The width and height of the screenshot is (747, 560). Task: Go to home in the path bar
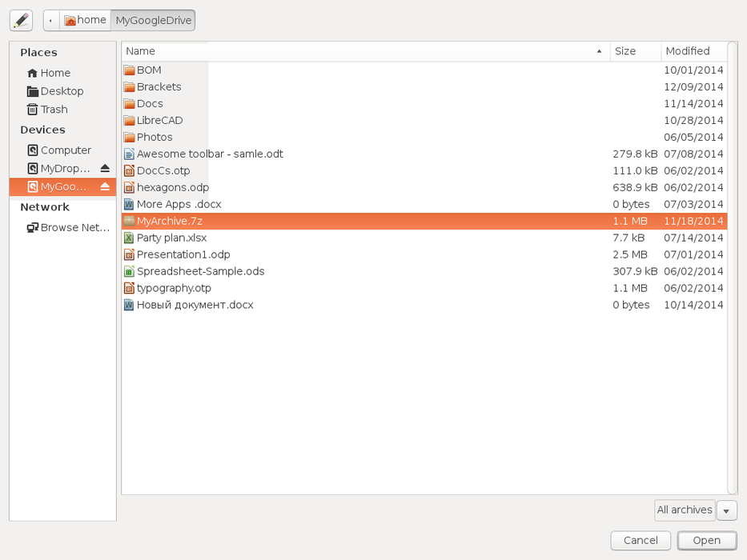pyautogui.click(x=85, y=20)
